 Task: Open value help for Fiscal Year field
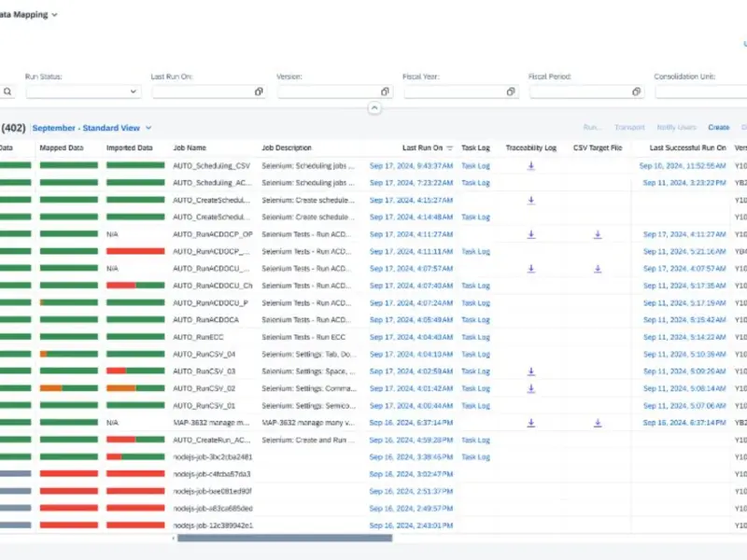511,91
